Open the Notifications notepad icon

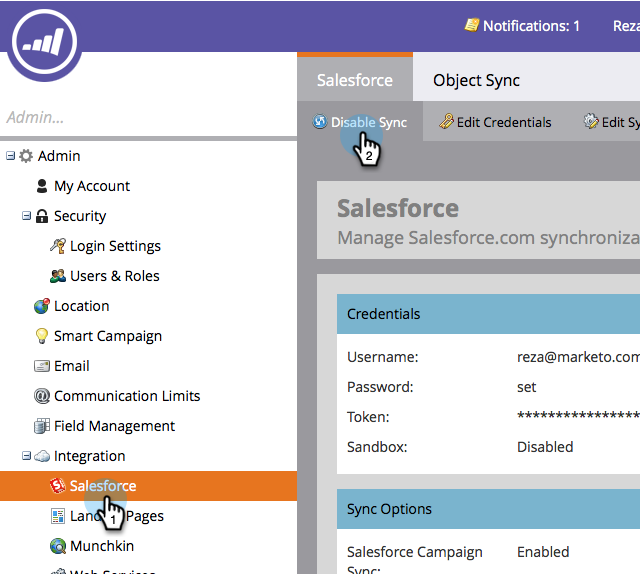471,25
